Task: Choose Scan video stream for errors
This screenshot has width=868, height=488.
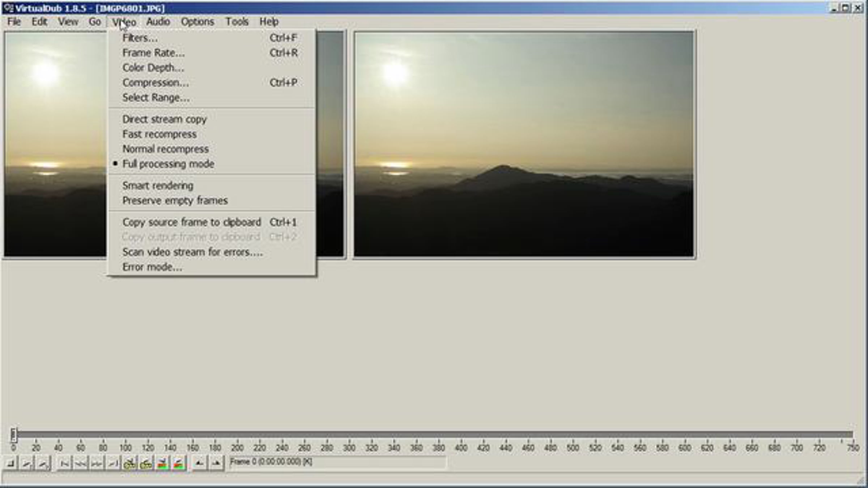Action: point(212,252)
